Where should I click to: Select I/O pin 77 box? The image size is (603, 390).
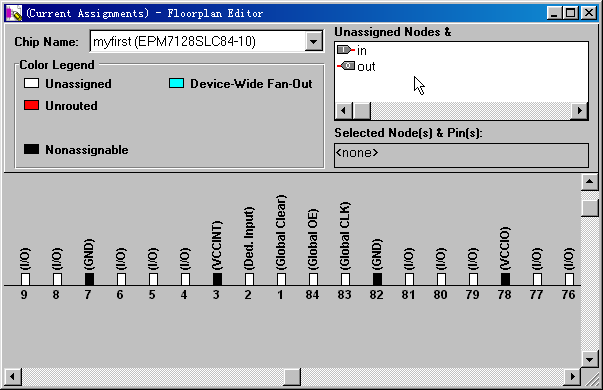tap(538, 279)
